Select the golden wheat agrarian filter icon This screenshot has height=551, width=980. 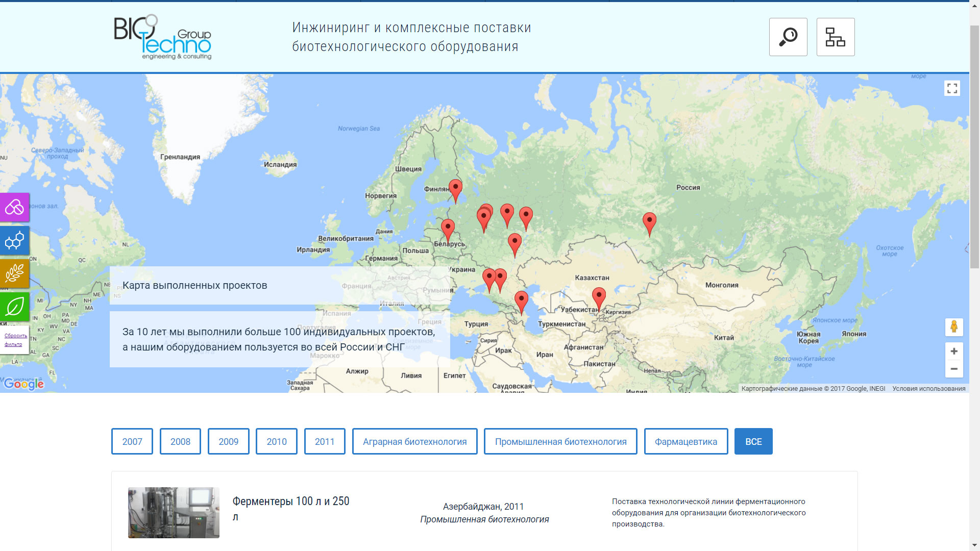14,273
